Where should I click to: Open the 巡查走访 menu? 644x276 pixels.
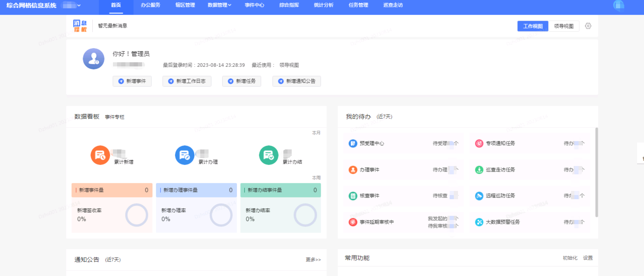393,5
